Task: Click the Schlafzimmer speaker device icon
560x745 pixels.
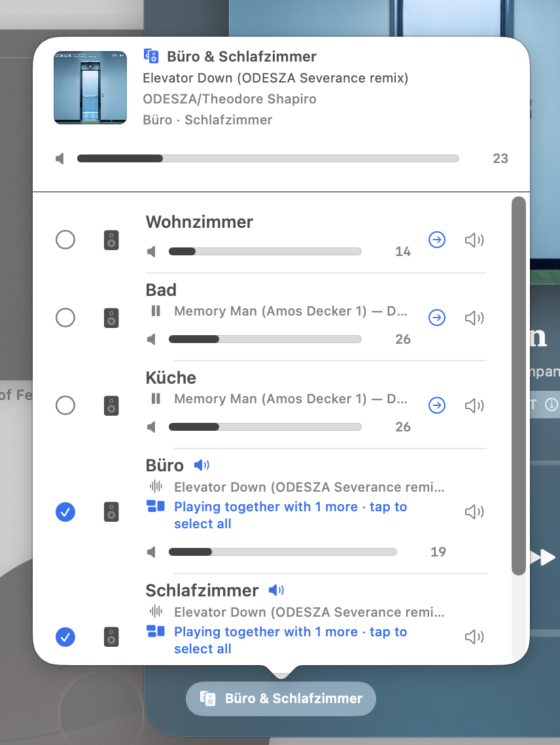Action: 111,637
